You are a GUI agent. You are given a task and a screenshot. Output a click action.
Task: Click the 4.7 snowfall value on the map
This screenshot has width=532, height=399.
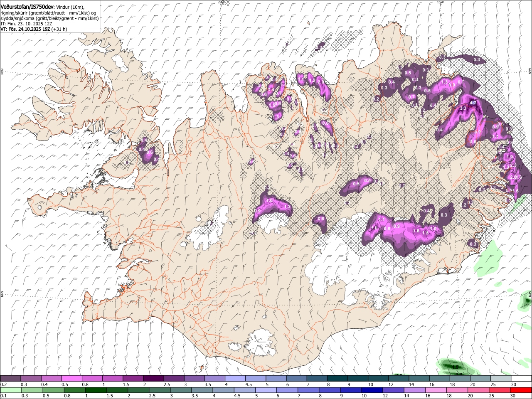[473, 103]
